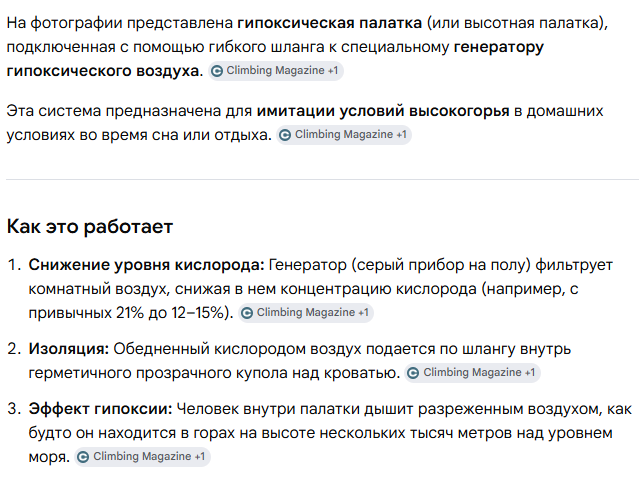Screen dimensions: 639x482
Task: Expand "+1" sources in "Изоляция" item
Action: (530, 373)
